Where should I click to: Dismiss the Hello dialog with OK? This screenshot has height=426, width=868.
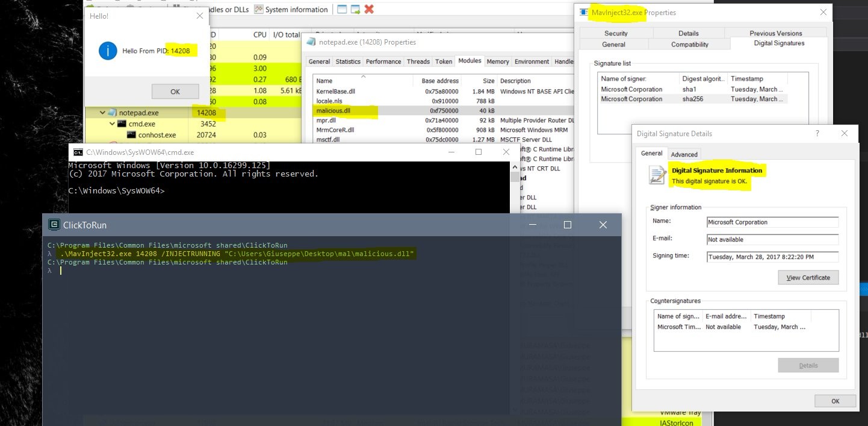click(175, 92)
